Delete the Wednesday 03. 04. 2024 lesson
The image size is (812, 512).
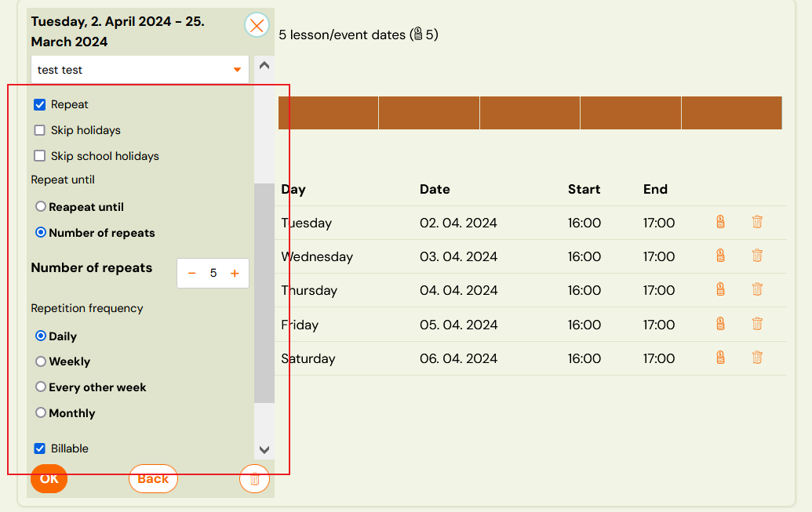(x=757, y=256)
